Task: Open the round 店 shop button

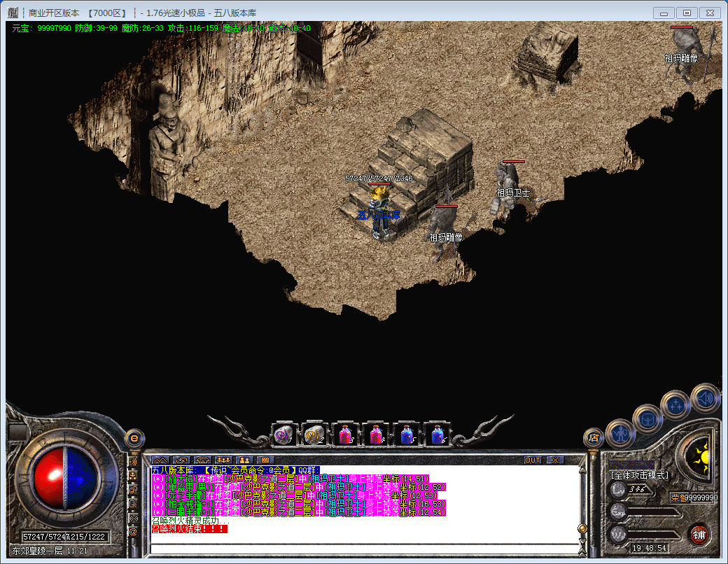Action: click(x=593, y=437)
